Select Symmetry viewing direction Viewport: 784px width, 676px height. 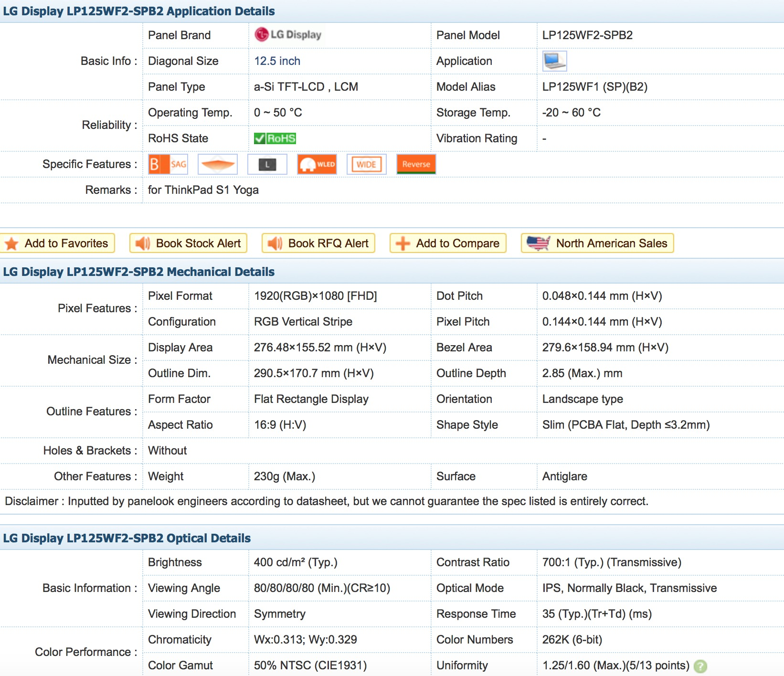[280, 614]
